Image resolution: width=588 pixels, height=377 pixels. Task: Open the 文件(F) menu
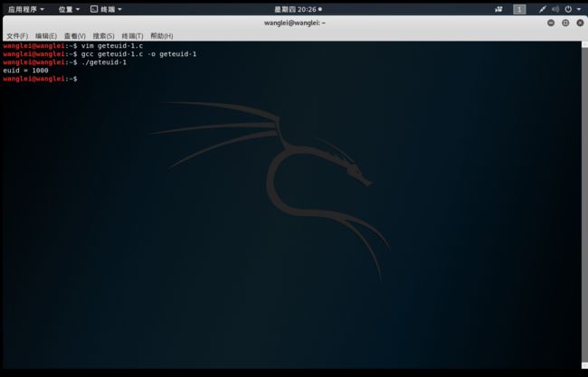(x=17, y=36)
